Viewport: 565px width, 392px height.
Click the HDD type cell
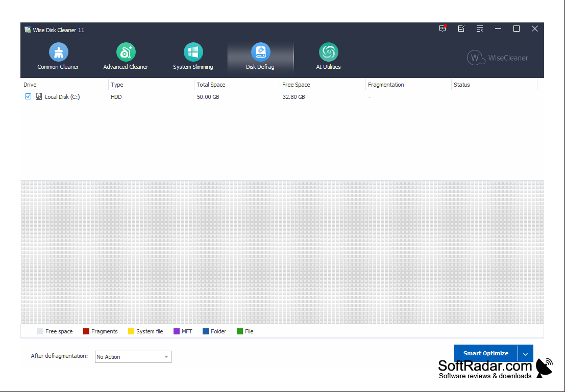coord(116,97)
